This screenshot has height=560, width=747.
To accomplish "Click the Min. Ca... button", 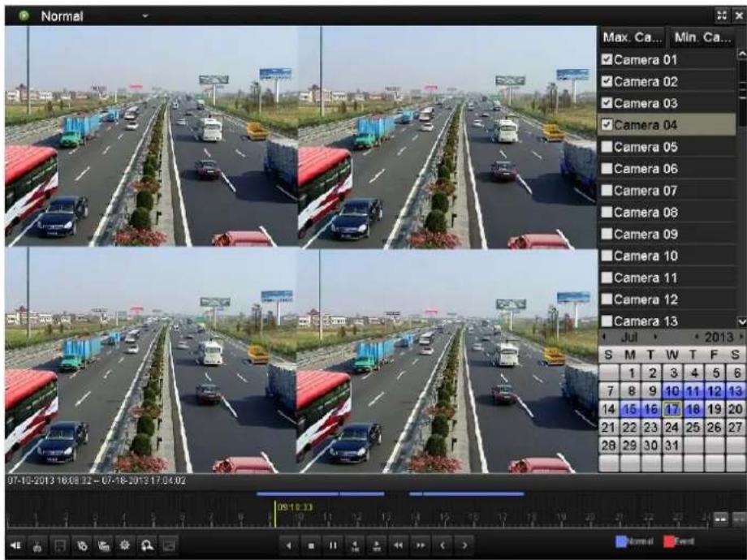I will [702, 37].
